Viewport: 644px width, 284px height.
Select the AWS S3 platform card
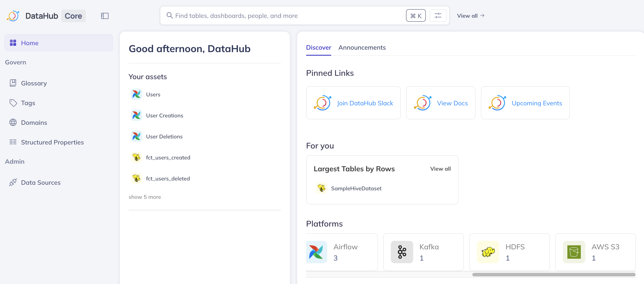[595, 252]
